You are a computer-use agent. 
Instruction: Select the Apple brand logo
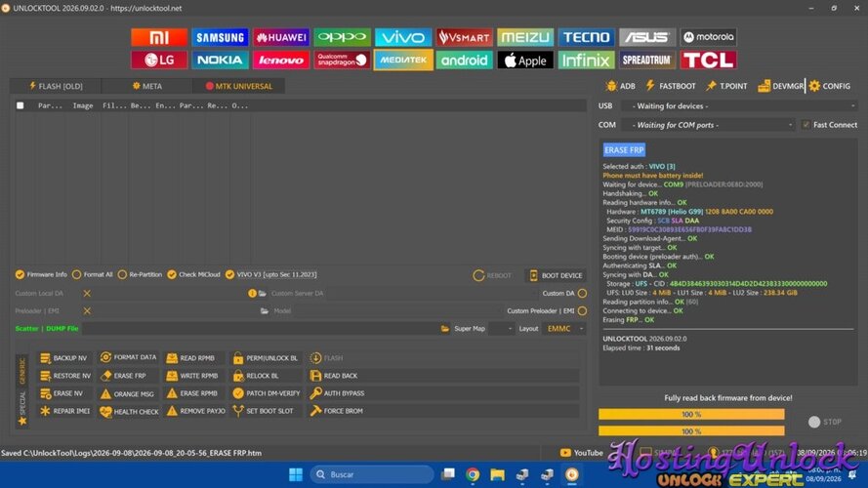coord(525,60)
